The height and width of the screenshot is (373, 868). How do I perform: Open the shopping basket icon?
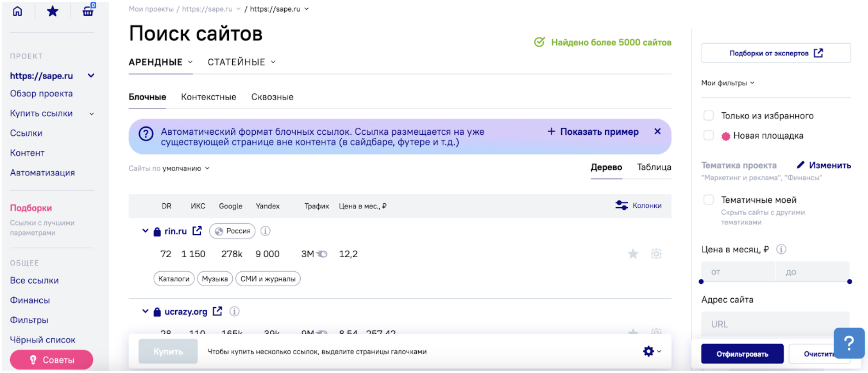[88, 11]
